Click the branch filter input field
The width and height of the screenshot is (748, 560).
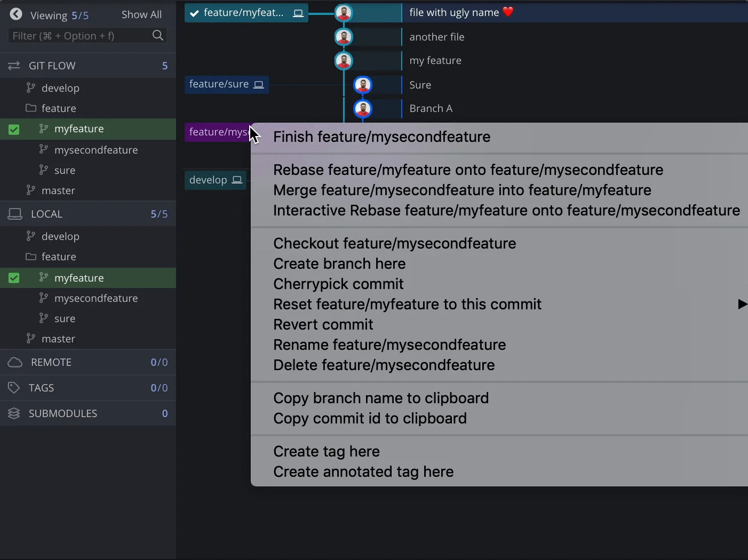tap(80, 36)
